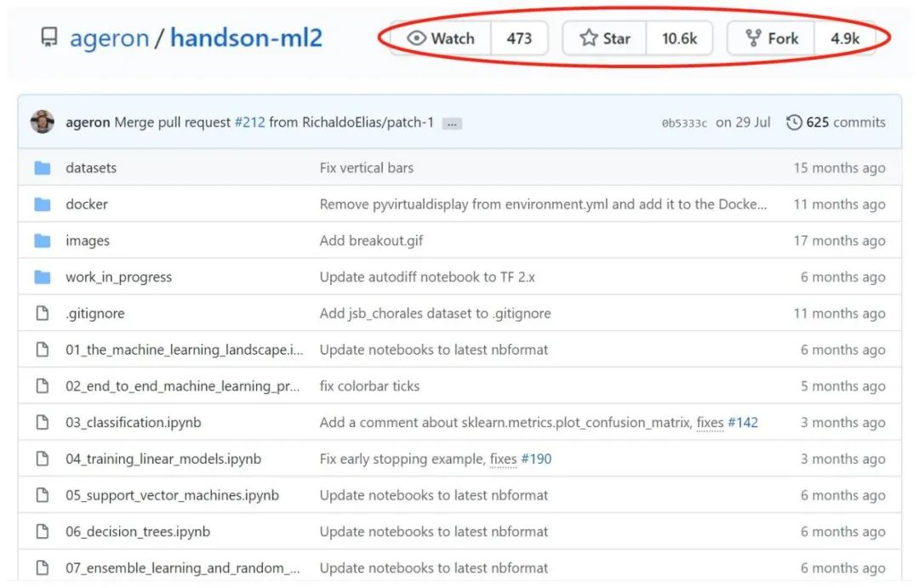Open the ageron author name in the commit bar

tap(88, 123)
